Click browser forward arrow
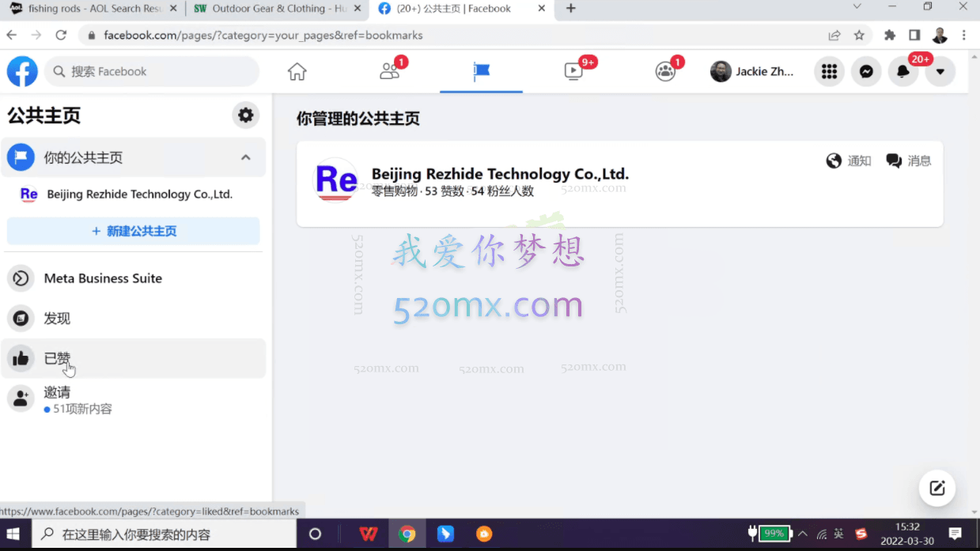The width and height of the screenshot is (980, 551). (36, 36)
